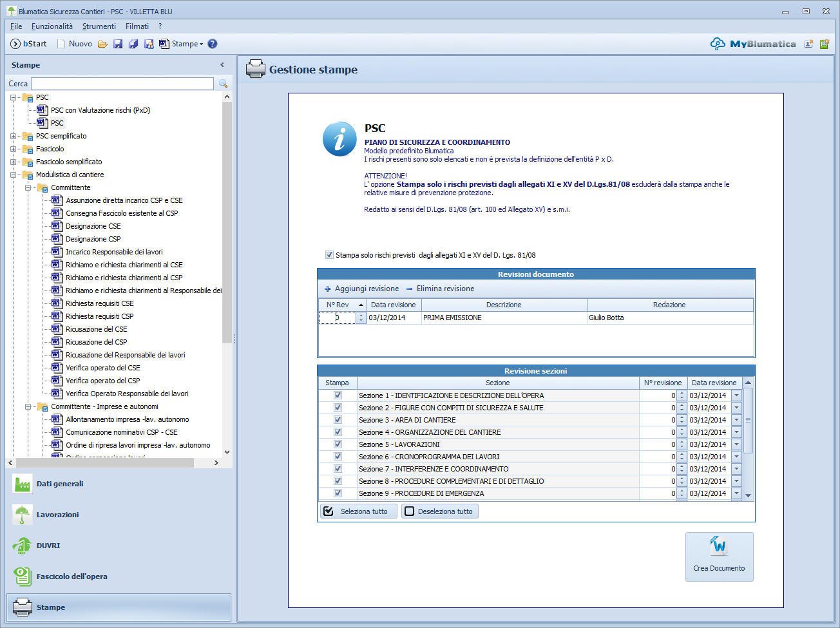
Task: Open the Lavorazioni section in sidebar
Action: [57, 515]
